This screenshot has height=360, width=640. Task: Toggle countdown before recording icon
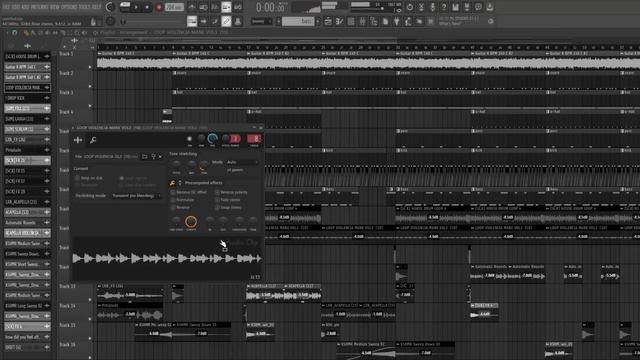(215, 7)
